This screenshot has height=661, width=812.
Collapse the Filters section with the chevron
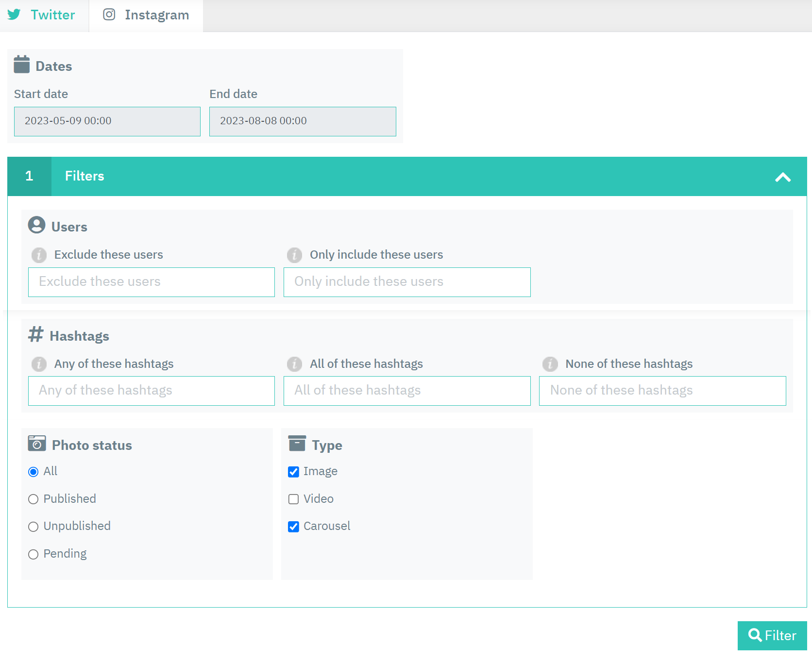point(783,177)
